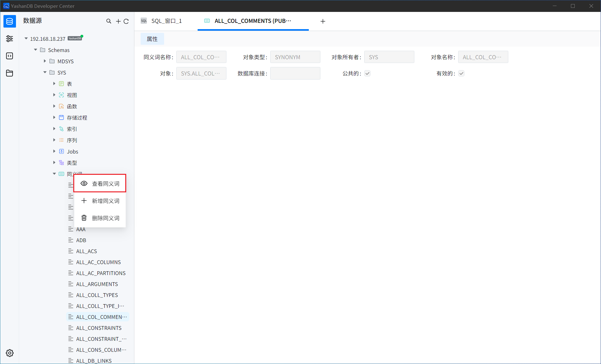Expand the 类型 node
The width and height of the screenshot is (601, 364).
[54, 163]
